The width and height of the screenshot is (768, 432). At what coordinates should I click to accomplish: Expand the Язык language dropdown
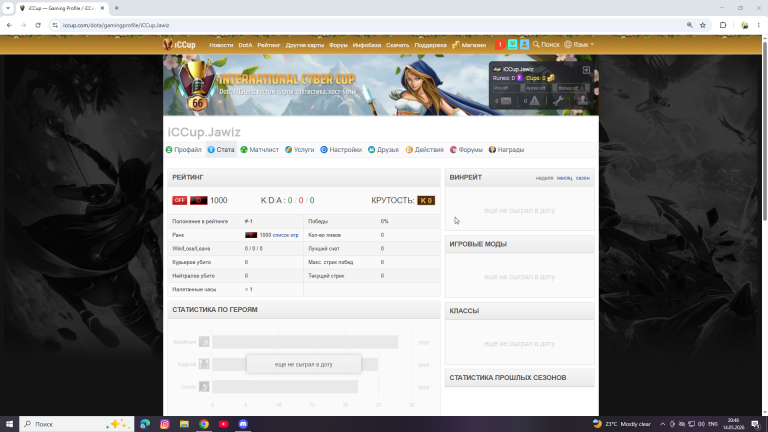click(x=579, y=45)
